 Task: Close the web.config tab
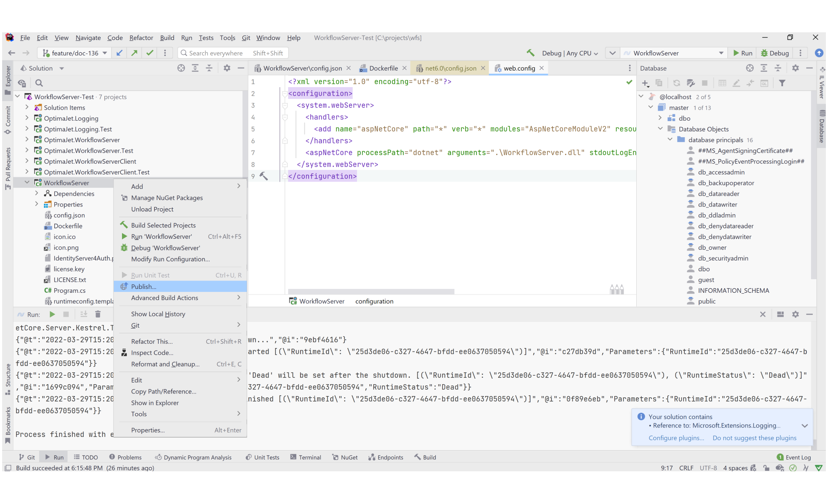[542, 68]
